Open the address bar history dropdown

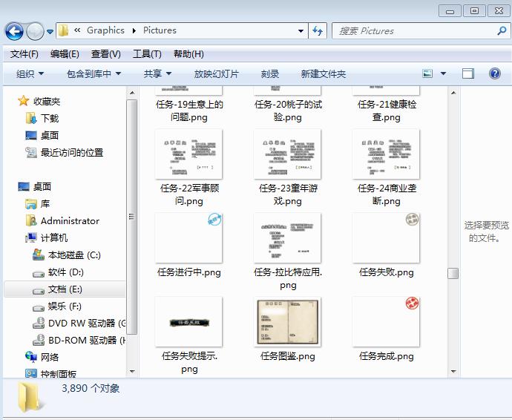pos(301,31)
